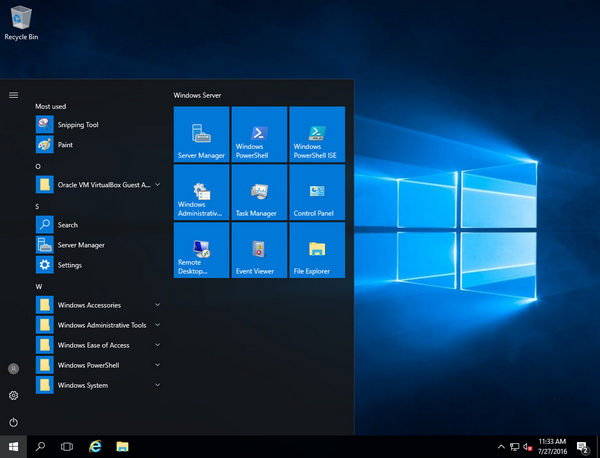
Task: Click the Power button in Start menu
Action: pyautogui.click(x=13, y=422)
